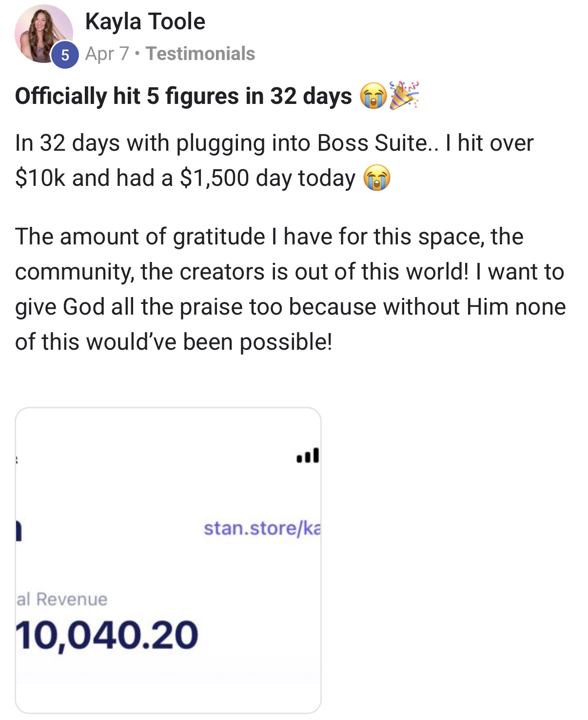This screenshot has height=720, width=588.
Task: Click the 'Boss Suite' mention in the post
Action: (372, 143)
